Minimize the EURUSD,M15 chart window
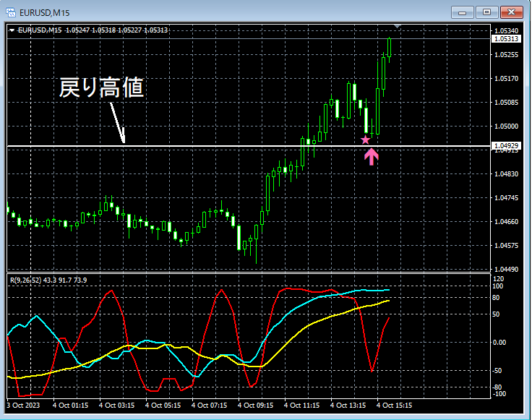Image resolution: width=532 pixels, height=420 pixels. click(462, 12)
